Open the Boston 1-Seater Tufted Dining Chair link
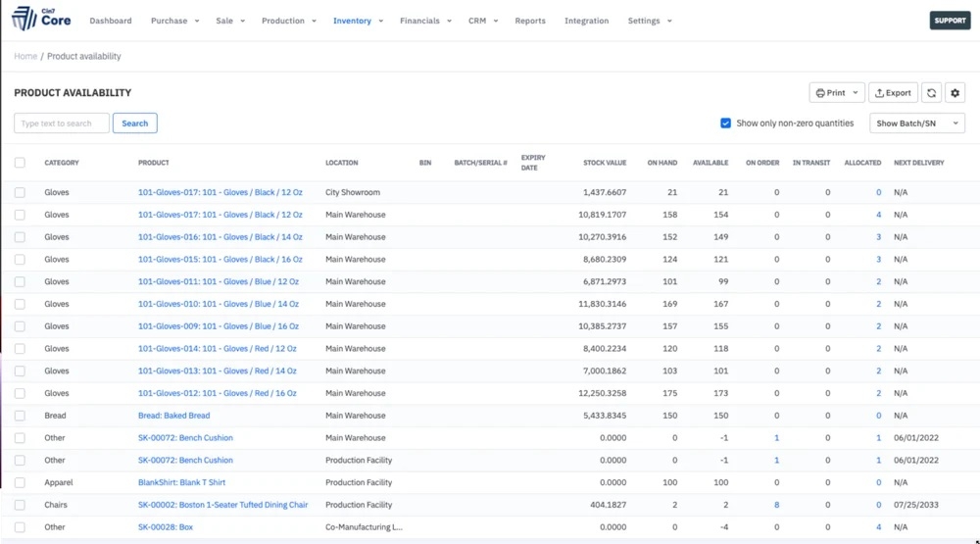This screenshot has width=980, height=544. pos(222,505)
